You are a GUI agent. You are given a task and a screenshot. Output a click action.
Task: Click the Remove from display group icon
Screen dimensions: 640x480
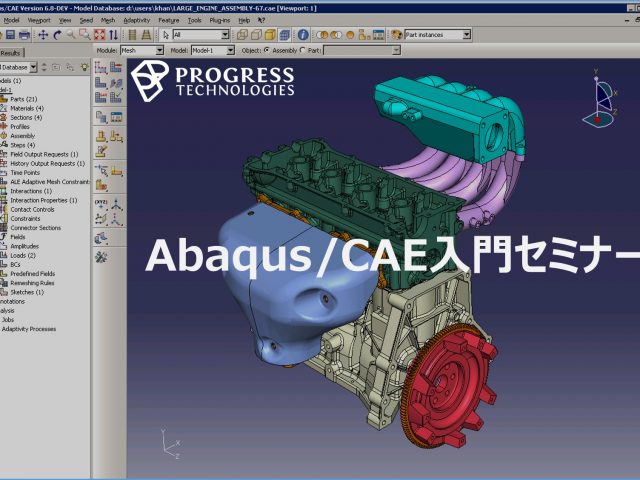[x=336, y=35]
